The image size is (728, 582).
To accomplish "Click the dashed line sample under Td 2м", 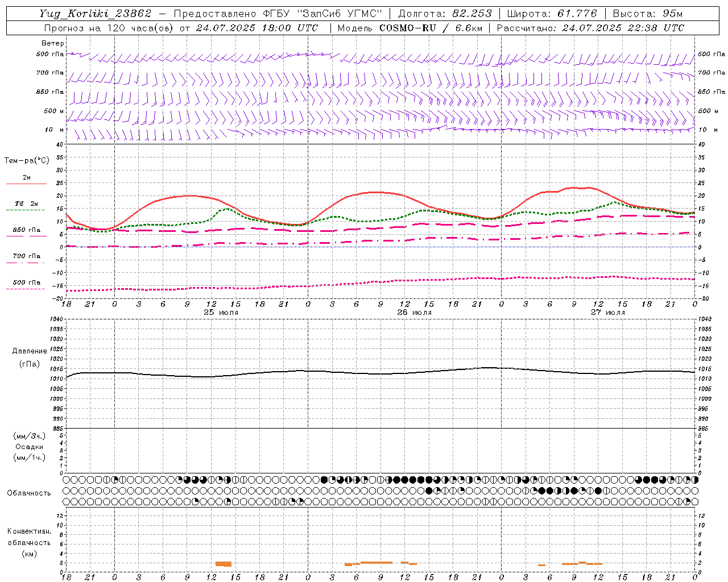I will (25, 210).
